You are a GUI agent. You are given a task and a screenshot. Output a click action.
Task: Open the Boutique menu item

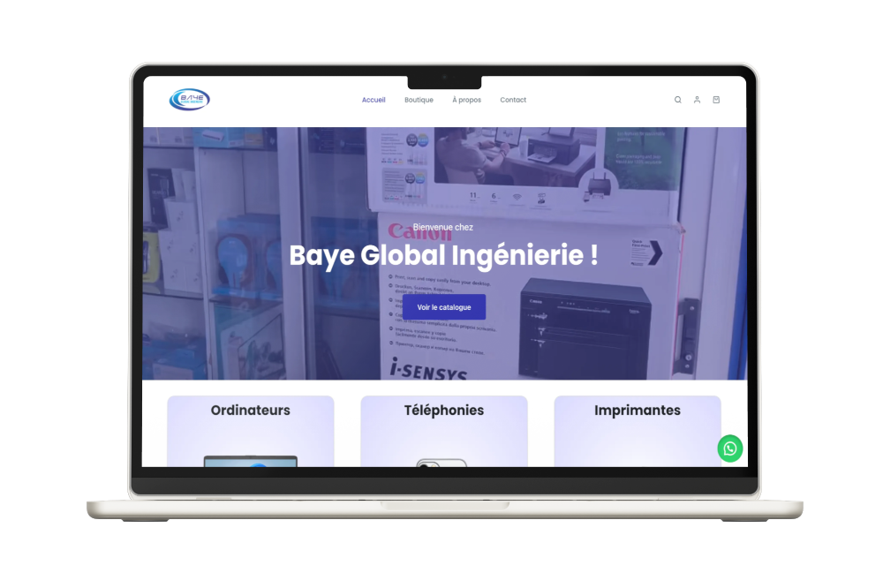(419, 100)
